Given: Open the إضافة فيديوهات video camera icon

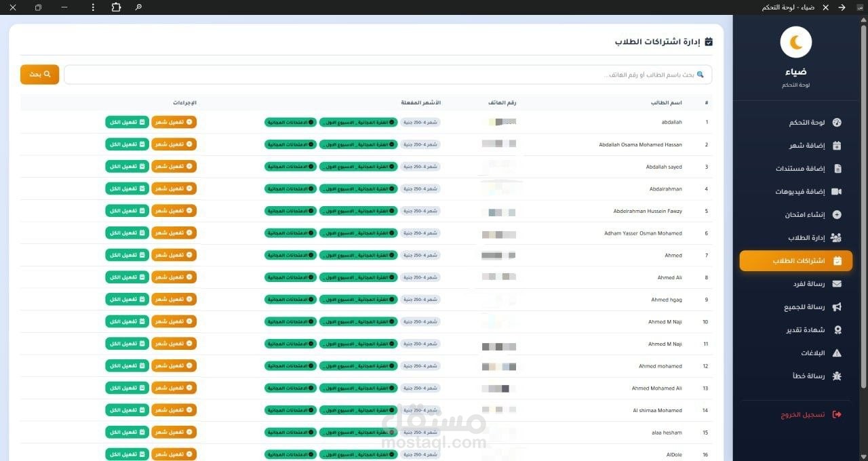Looking at the screenshot, I should click(x=837, y=192).
